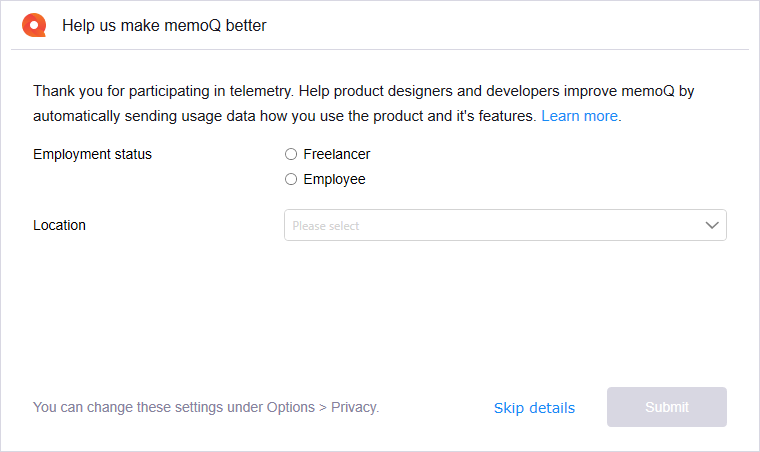This screenshot has width=760, height=452.
Task: Open the Learn more link
Action: (581, 116)
